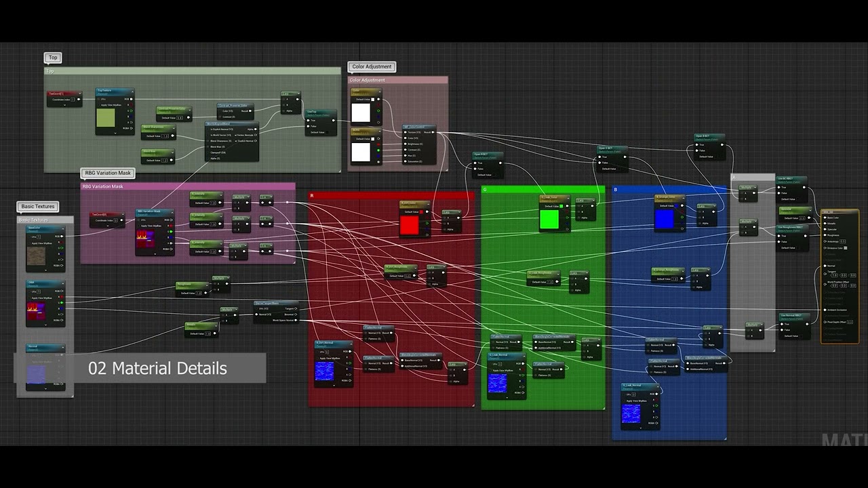Select the MF_ColorControl function node
The width and height of the screenshot is (868, 488).
[x=419, y=145]
